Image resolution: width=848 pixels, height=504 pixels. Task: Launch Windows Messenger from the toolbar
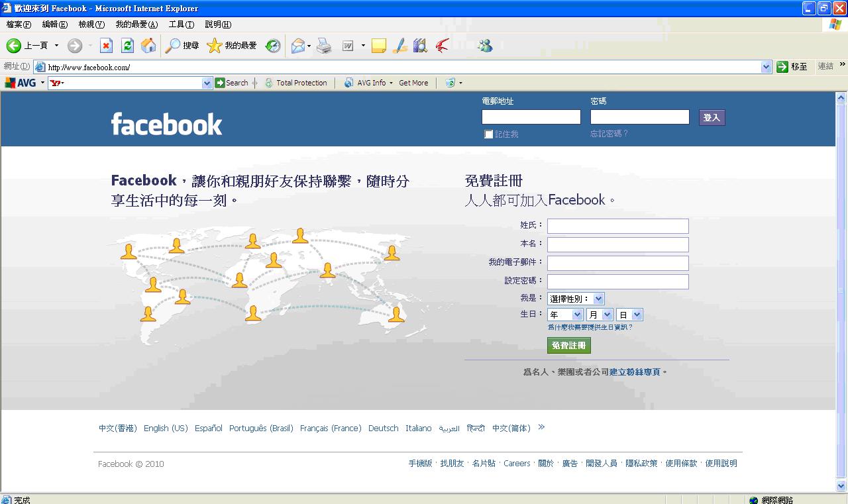pos(484,45)
